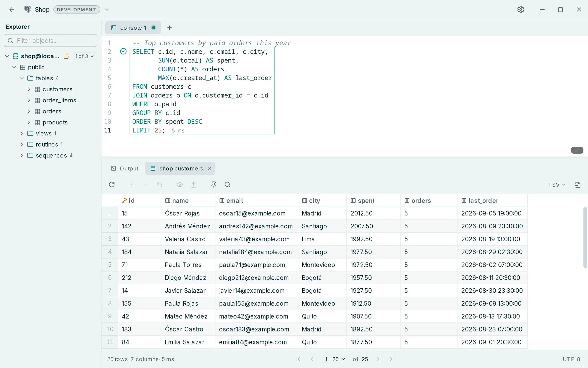Image resolution: width=588 pixels, height=368 pixels.
Task: Delete row with the minus icon
Action: coord(146,185)
